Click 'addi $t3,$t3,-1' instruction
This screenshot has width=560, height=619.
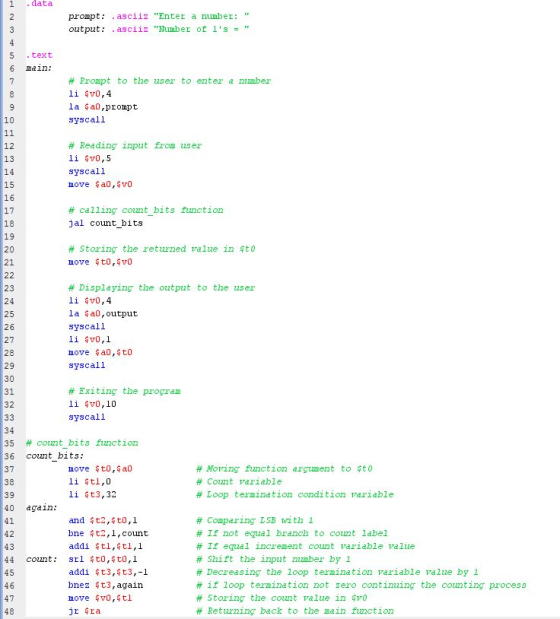108,572
